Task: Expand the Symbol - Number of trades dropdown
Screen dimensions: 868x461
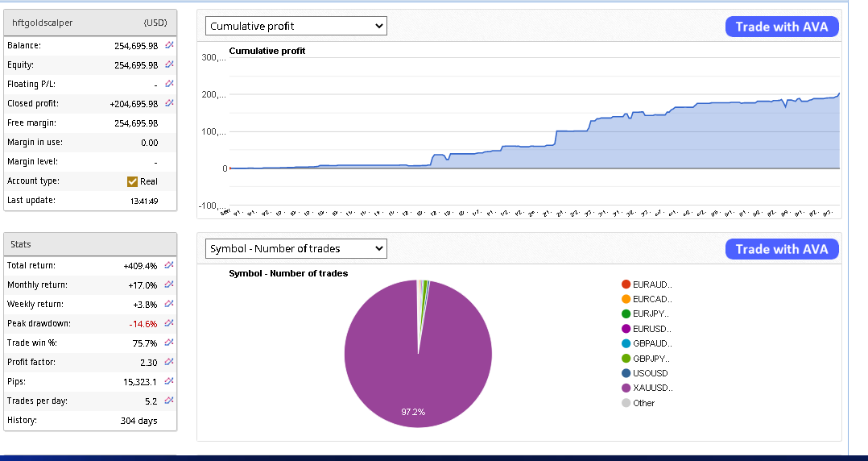Action: (296, 249)
